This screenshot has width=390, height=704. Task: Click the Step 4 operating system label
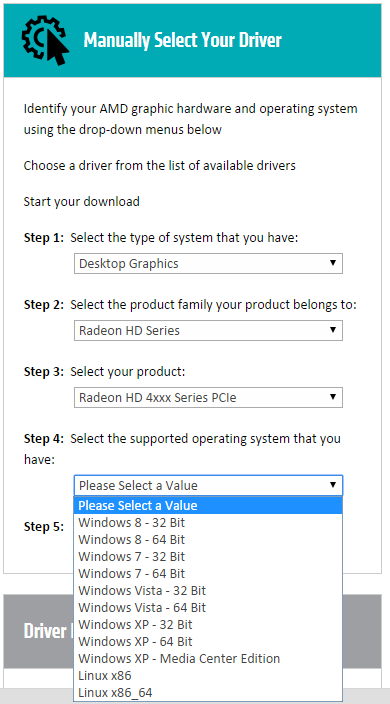click(182, 449)
